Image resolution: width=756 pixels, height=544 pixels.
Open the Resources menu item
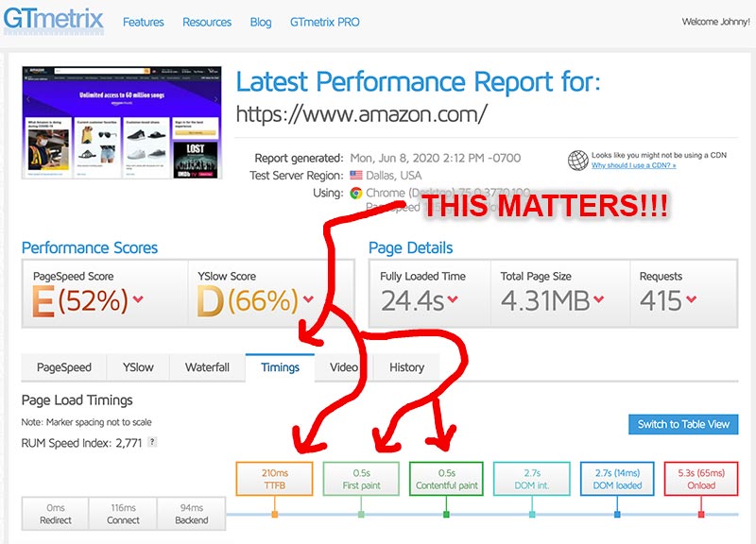coord(206,22)
